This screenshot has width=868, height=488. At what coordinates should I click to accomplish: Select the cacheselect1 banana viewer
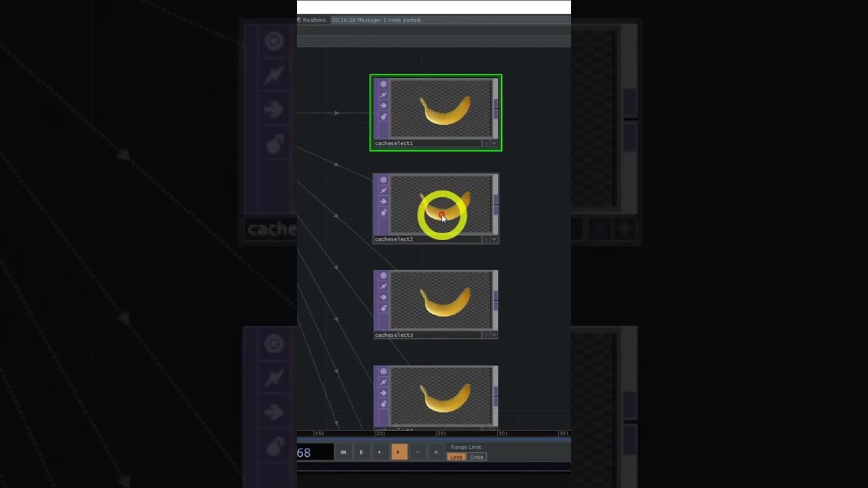441,108
